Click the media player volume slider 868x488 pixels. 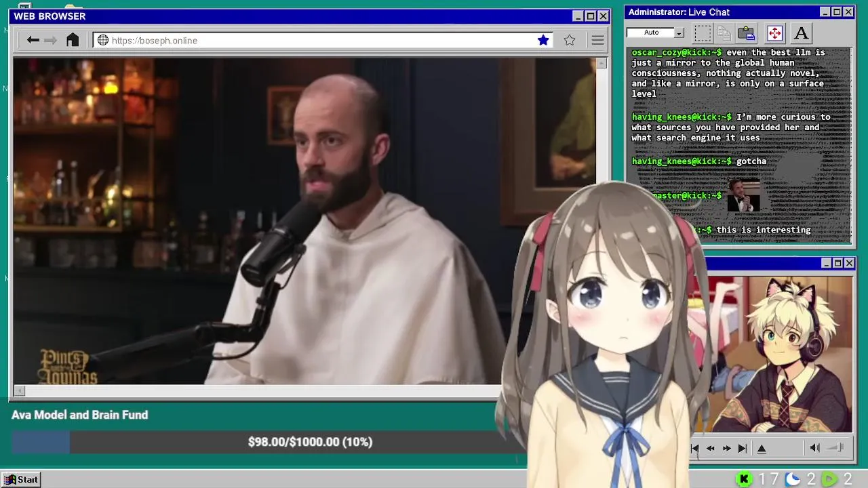(835, 447)
